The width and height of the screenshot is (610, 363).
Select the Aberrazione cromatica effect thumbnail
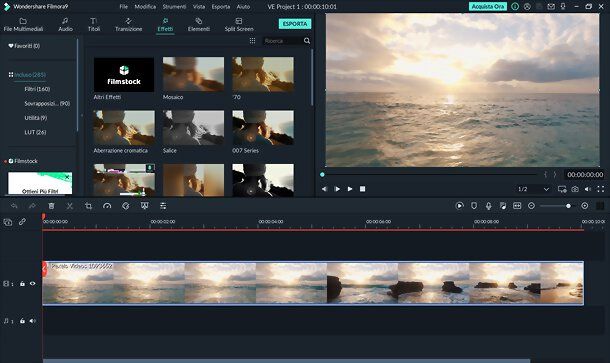click(124, 128)
